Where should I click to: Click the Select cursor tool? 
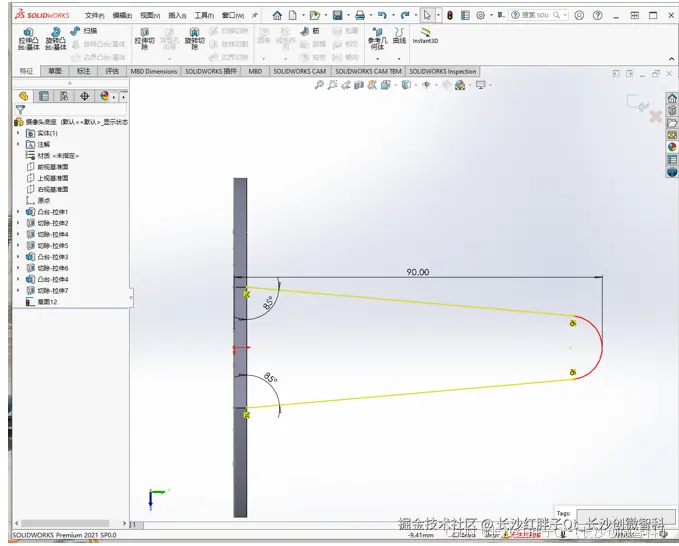427,15
